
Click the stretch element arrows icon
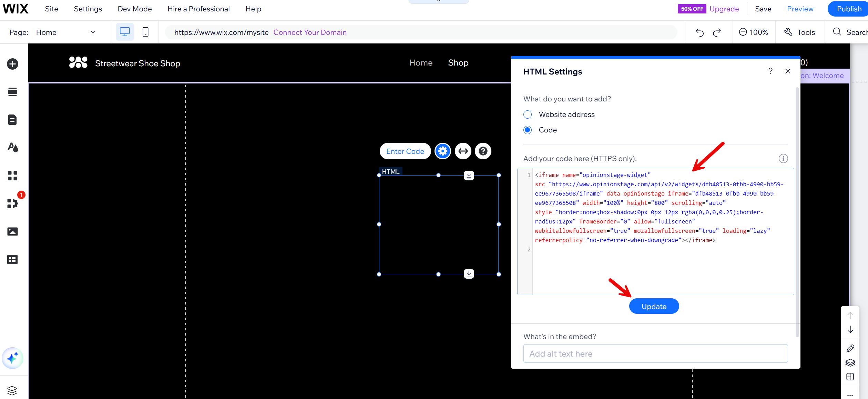pyautogui.click(x=463, y=151)
